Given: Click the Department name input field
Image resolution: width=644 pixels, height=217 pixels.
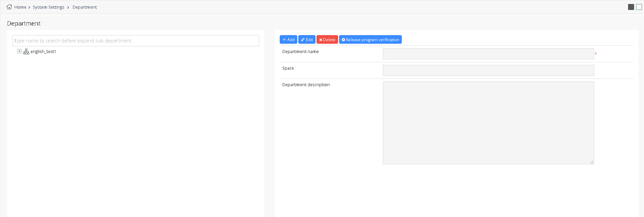Looking at the screenshot, I should 488,54.
